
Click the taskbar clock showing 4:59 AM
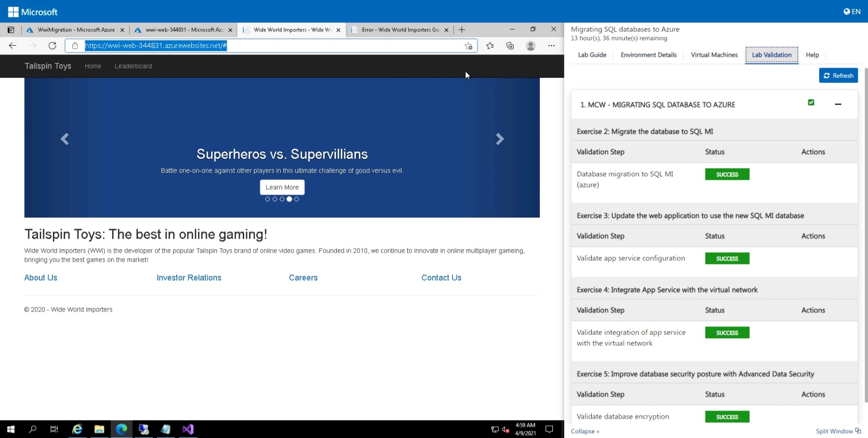(525, 429)
